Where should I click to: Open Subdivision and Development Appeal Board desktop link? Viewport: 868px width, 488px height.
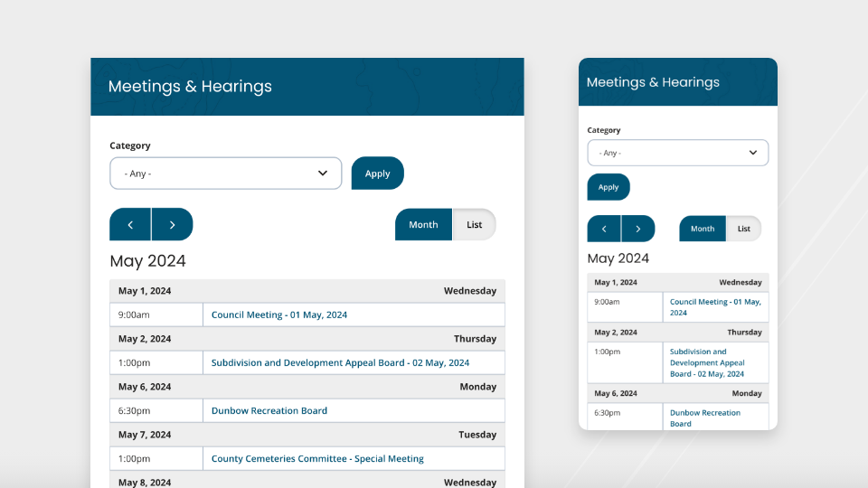pyautogui.click(x=340, y=362)
